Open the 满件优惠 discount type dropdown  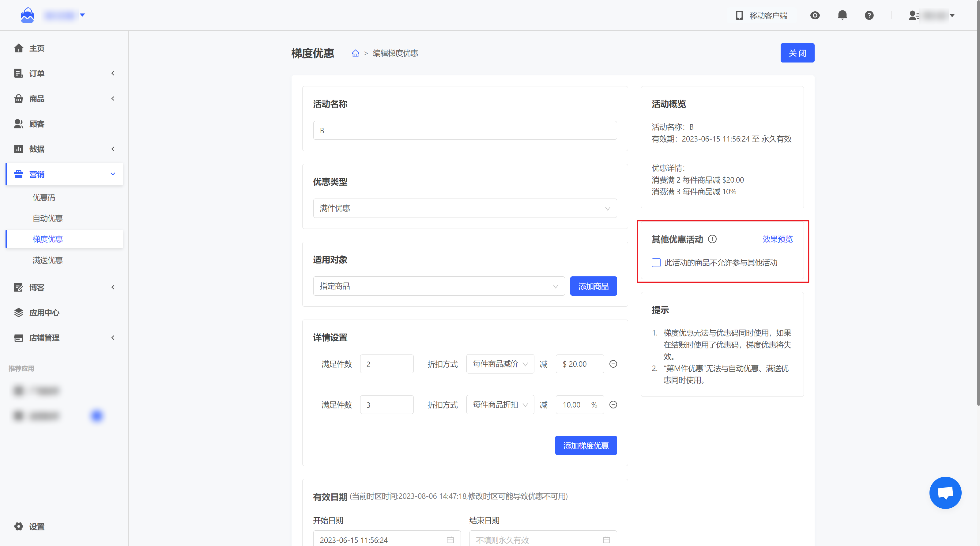[465, 208]
